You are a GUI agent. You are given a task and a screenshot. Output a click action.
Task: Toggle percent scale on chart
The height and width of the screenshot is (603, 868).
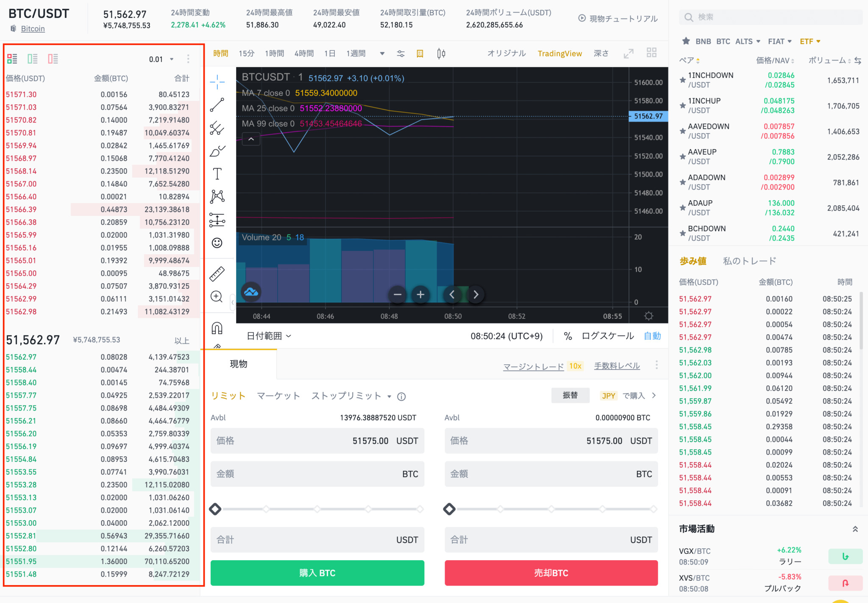click(568, 336)
